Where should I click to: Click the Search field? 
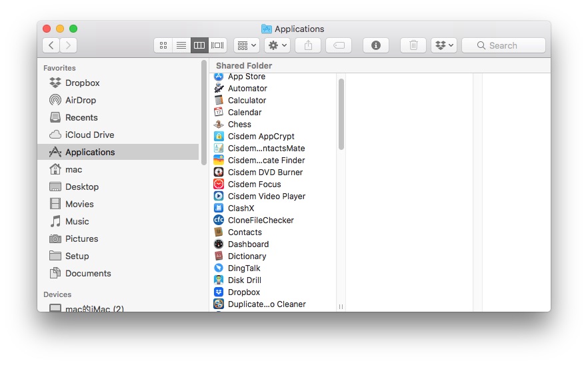pos(503,45)
